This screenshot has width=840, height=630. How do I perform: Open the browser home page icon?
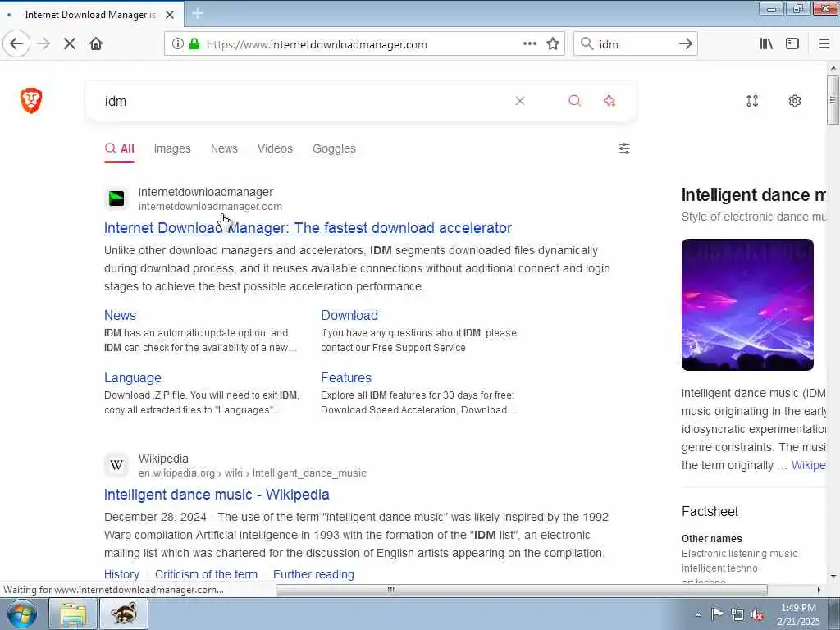(x=96, y=44)
